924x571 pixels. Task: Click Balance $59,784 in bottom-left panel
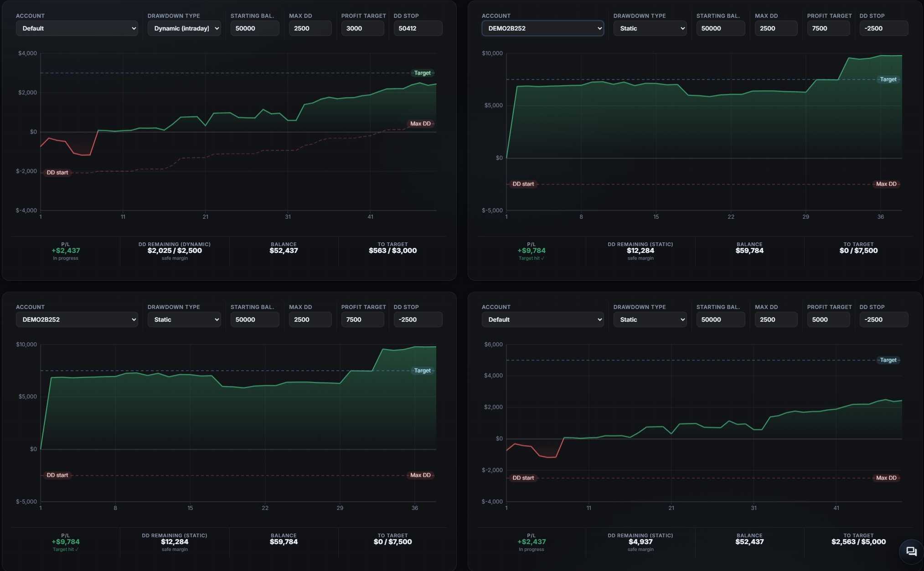[x=284, y=542]
